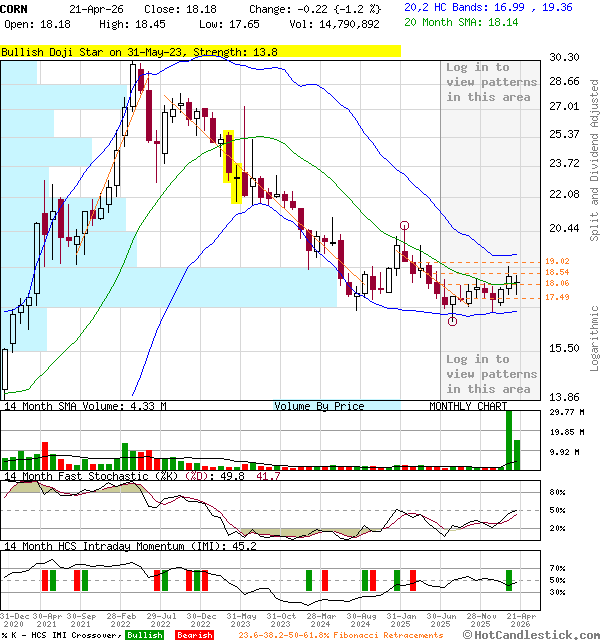Click the 14 Month HCS Intraday Momentum title
The width and height of the screenshot is (600, 640).
pyautogui.click(x=114, y=546)
